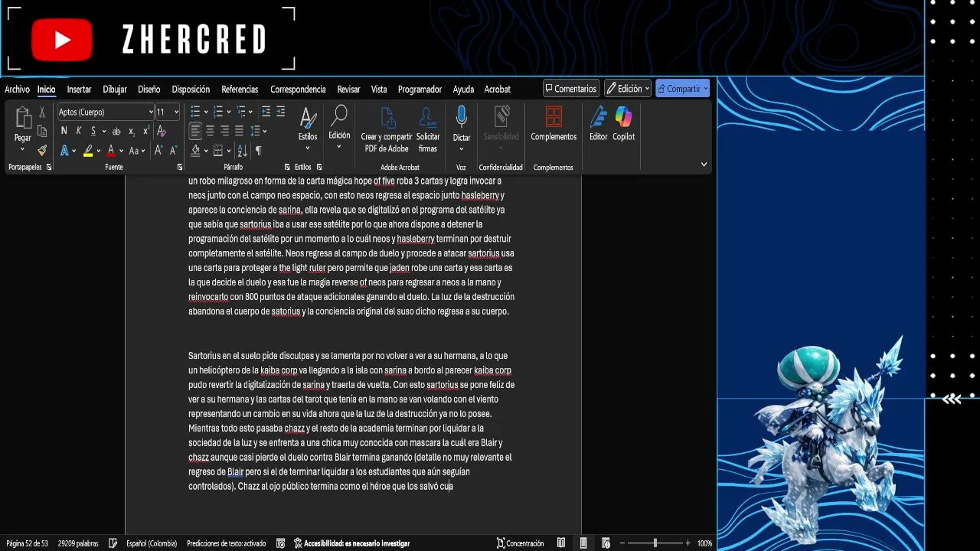Click the Comentarios button
980x551 pixels.
(571, 89)
